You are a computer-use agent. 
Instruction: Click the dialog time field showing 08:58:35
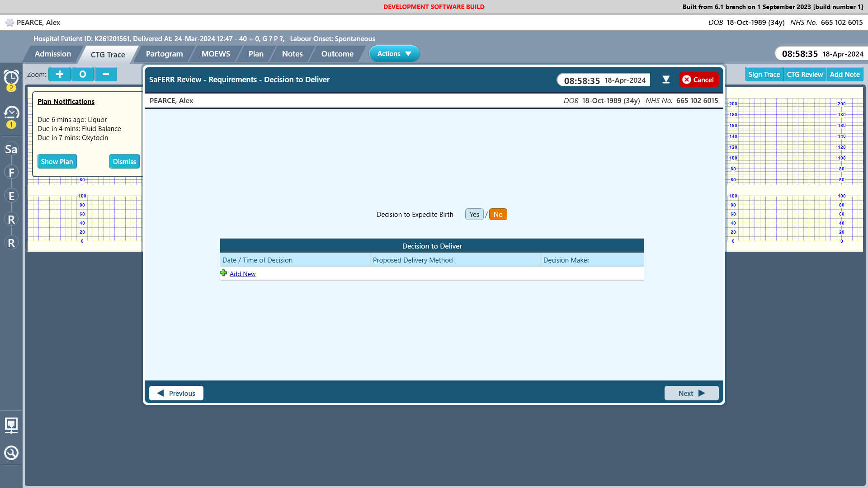click(x=604, y=80)
